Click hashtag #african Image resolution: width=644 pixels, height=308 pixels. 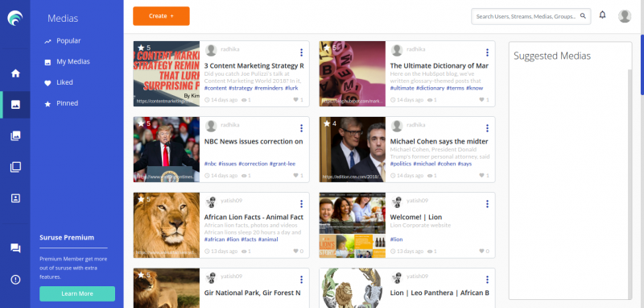click(x=214, y=239)
